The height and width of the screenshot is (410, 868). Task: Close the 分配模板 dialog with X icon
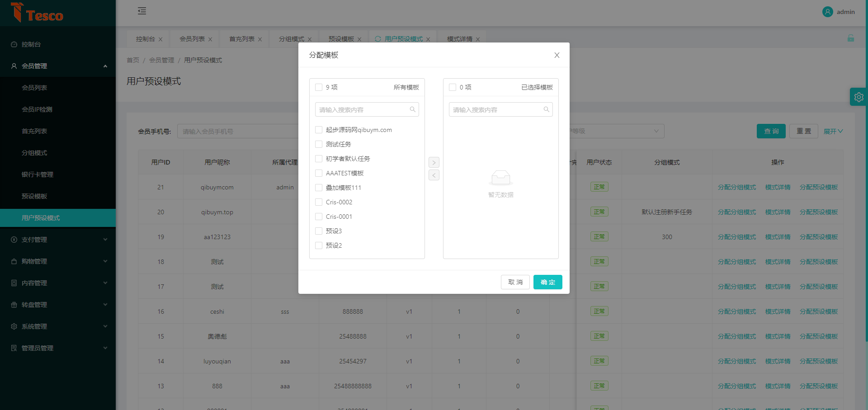pos(557,55)
